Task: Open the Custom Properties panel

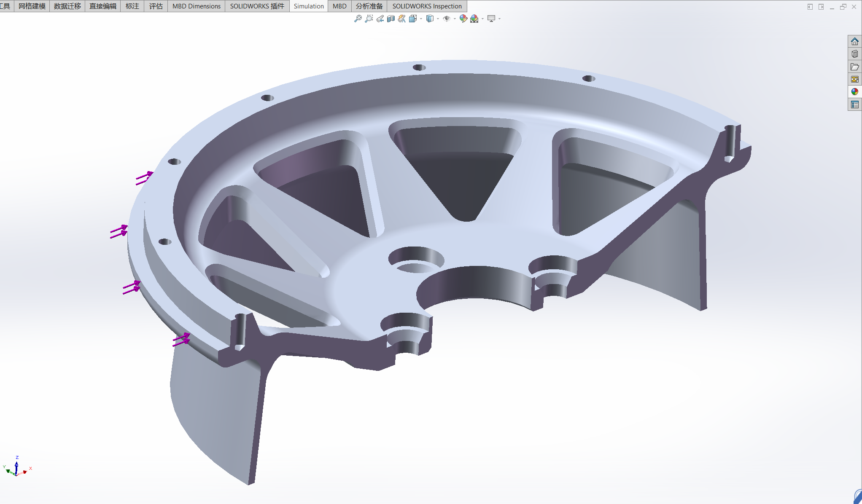Action: tap(854, 105)
